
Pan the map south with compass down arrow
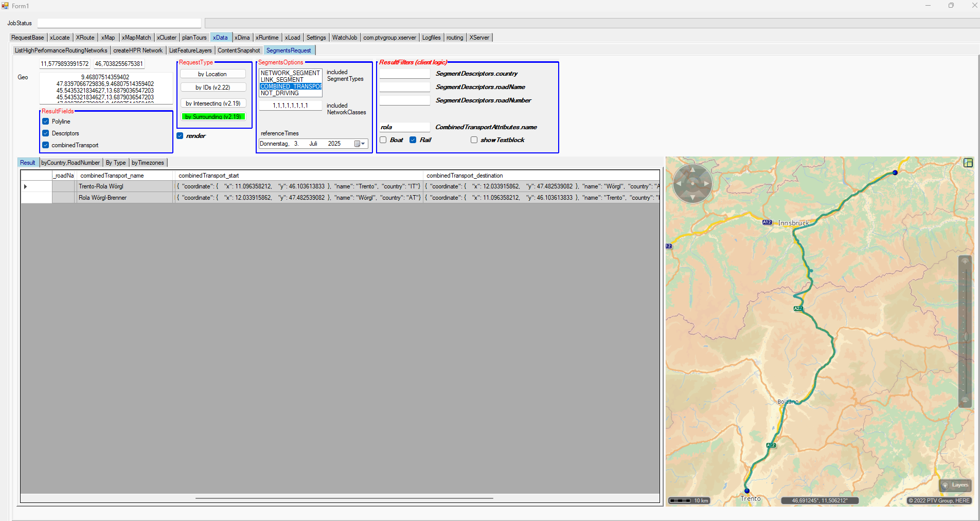pyautogui.click(x=692, y=197)
